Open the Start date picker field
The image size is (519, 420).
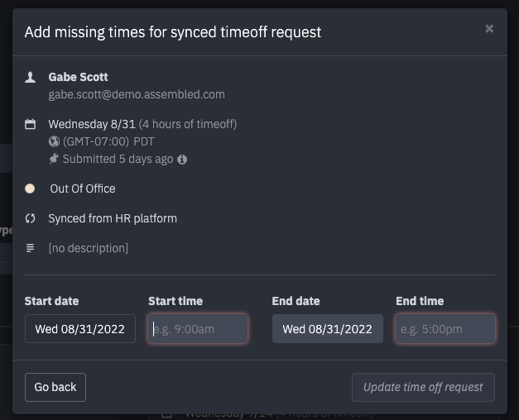tap(80, 329)
